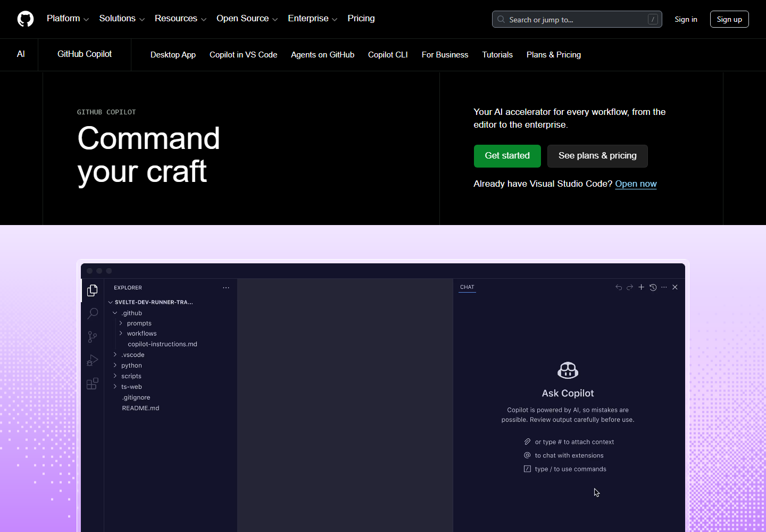Open the README.md file
The width and height of the screenshot is (766, 532).
140,408
